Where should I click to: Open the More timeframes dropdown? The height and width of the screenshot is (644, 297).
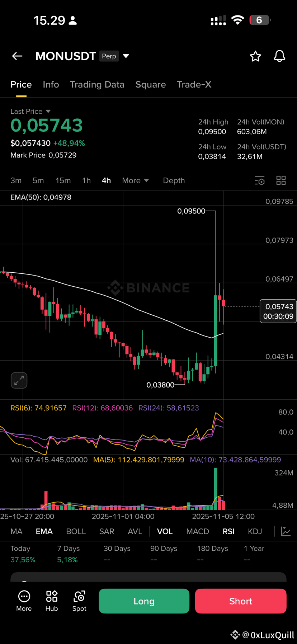point(135,180)
